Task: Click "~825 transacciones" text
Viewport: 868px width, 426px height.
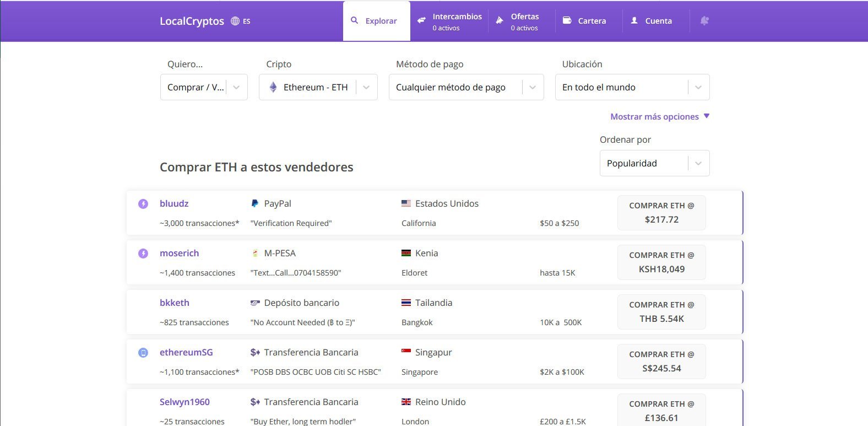Action: [194, 322]
